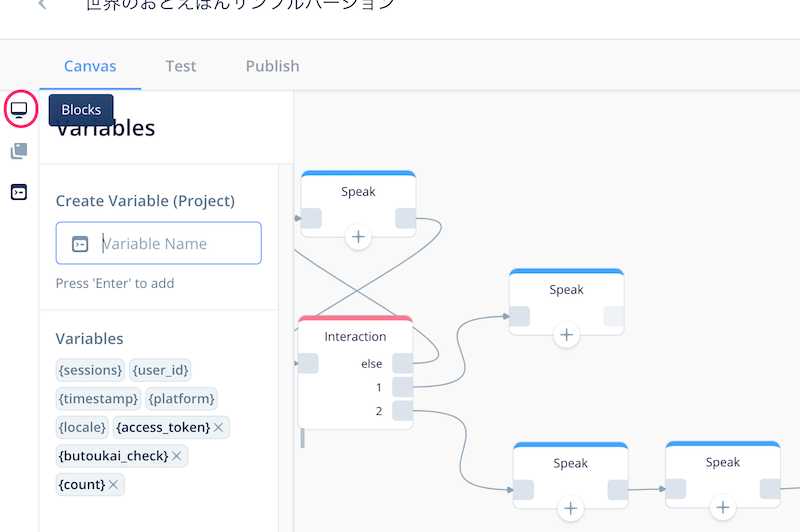Go back using the top-left arrow
The height and width of the screenshot is (532, 800).
(x=43, y=5)
